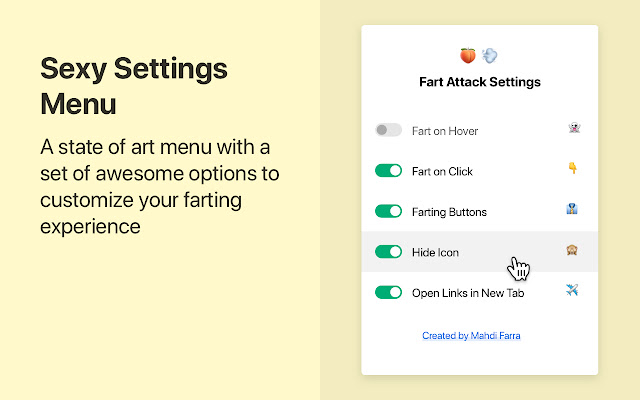Click the pointing finger icon beside Fart on Click
This screenshot has height=400, width=640.
tap(573, 169)
